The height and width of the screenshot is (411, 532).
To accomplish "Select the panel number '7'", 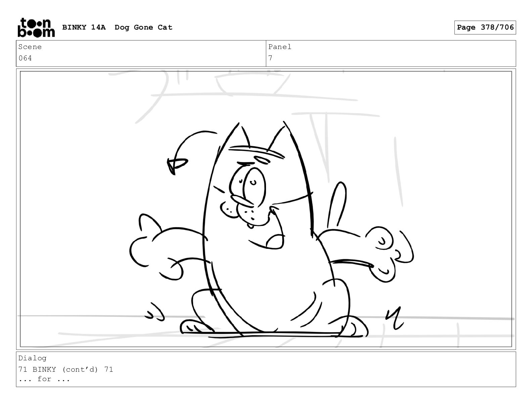I will 270,58.
